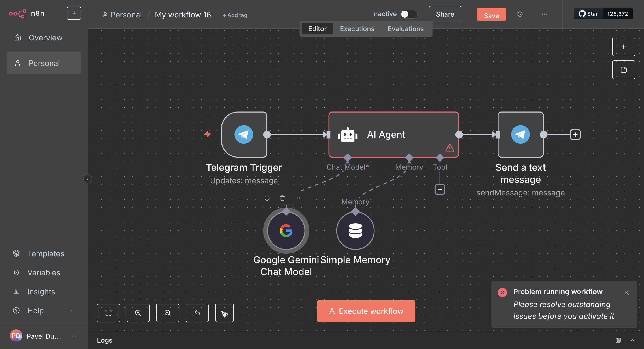Image resolution: width=644 pixels, height=349 pixels.
Task: Open the Telegram Trigger node
Action: (x=244, y=135)
